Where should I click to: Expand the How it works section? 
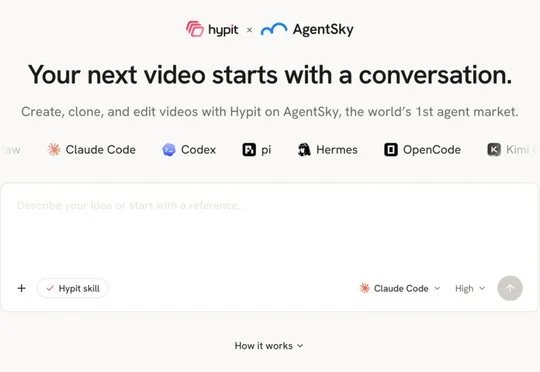269,345
